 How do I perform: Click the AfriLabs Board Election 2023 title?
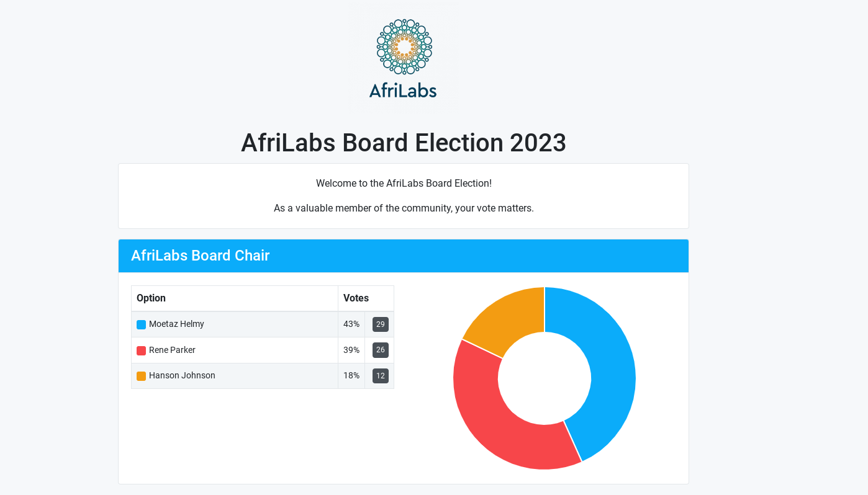click(404, 143)
